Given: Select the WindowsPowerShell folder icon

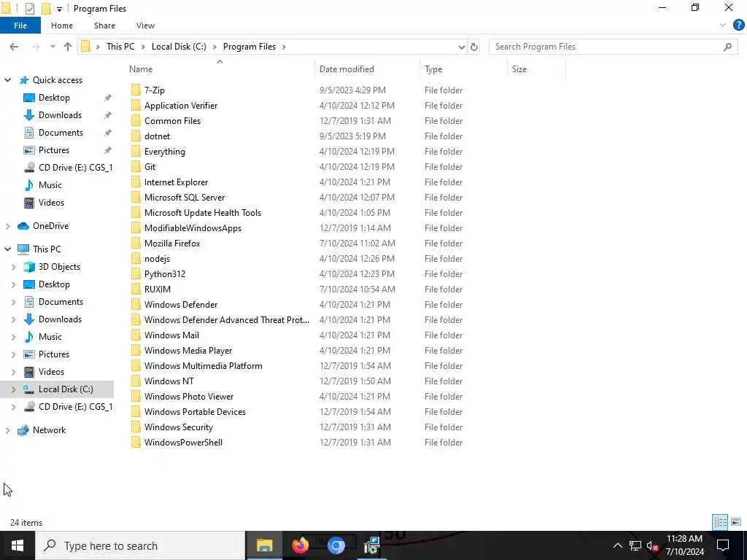Looking at the screenshot, I should point(136,443).
